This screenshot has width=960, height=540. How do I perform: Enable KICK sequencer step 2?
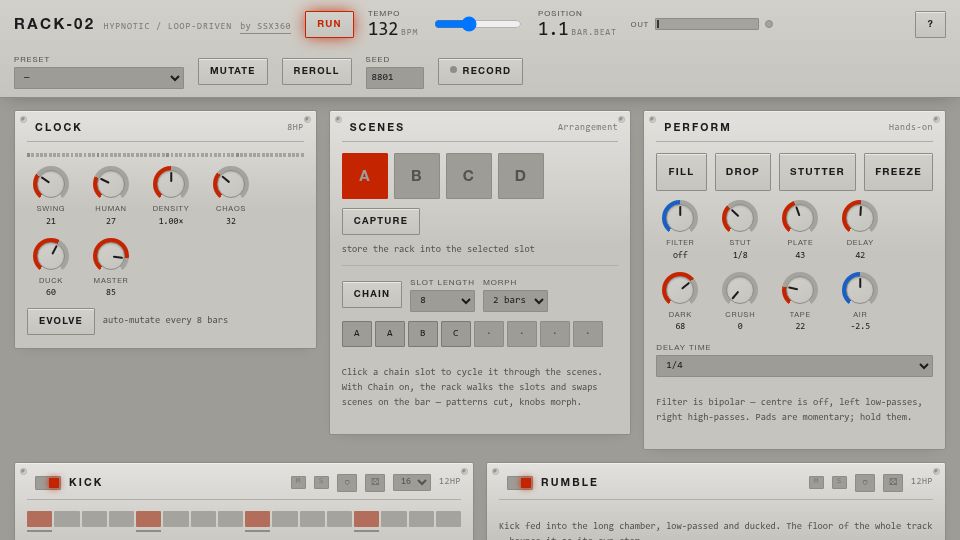67,519
